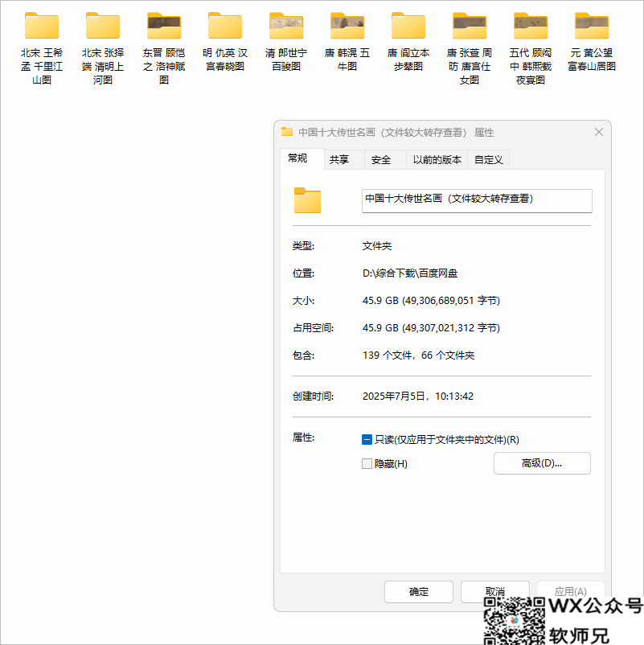Click the disk usage value 49,307,021,312 字节
644x645 pixels.
click(453, 328)
